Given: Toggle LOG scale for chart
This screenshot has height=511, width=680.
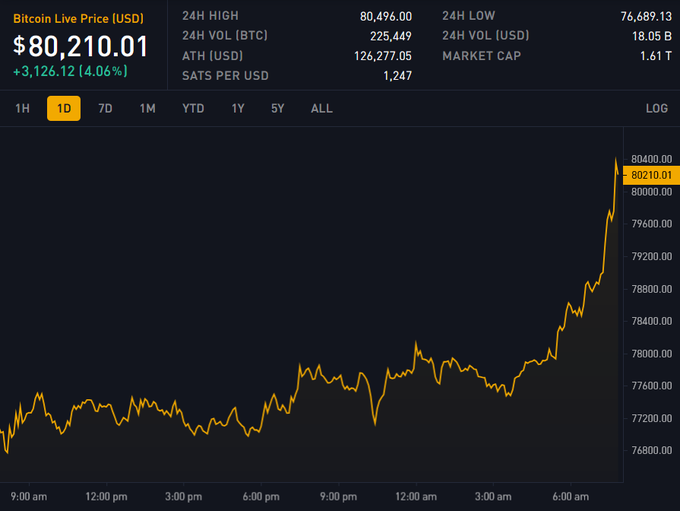Looking at the screenshot, I should tap(657, 108).
